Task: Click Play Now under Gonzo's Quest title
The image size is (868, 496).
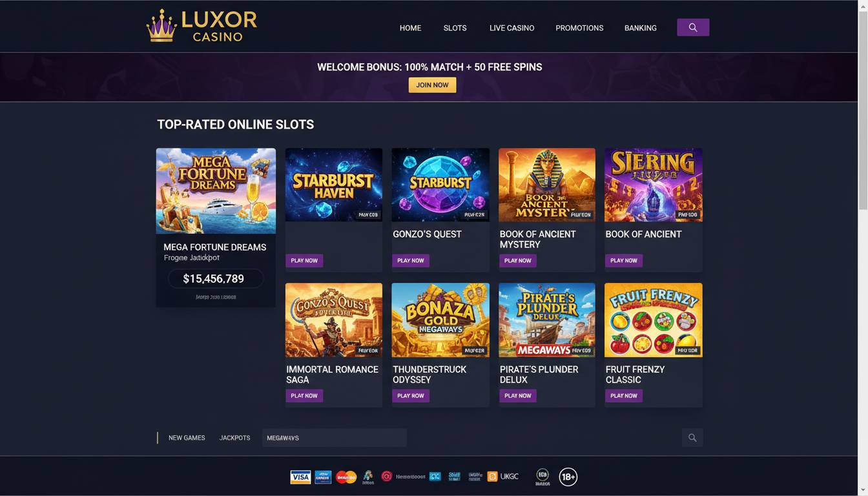Action: [410, 261]
